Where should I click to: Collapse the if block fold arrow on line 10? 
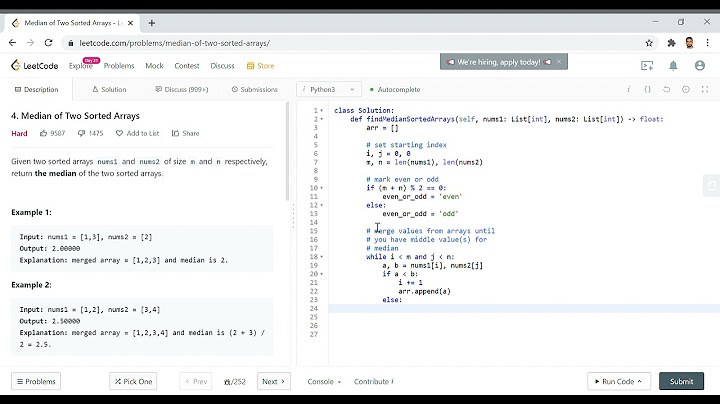321,188
